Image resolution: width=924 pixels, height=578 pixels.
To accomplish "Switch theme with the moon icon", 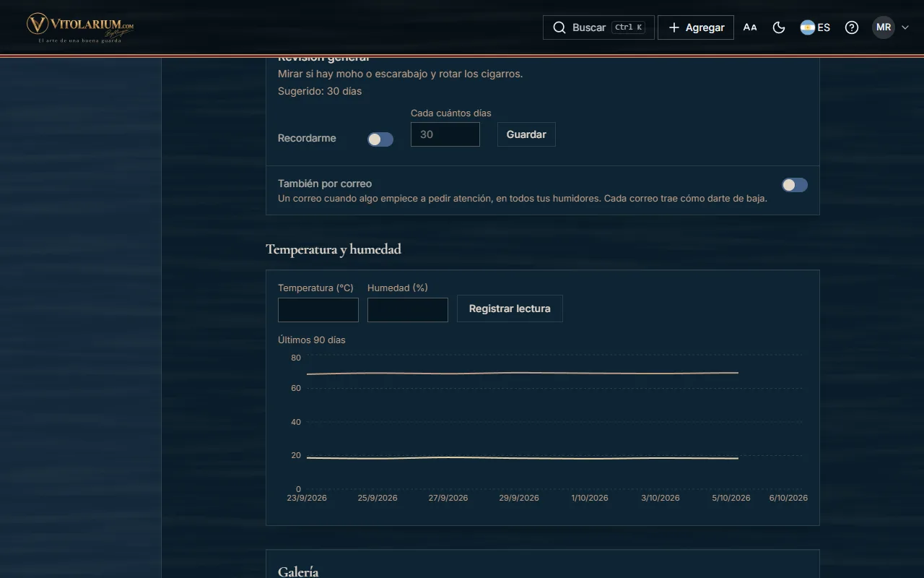I will pyautogui.click(x=779, y=27).
